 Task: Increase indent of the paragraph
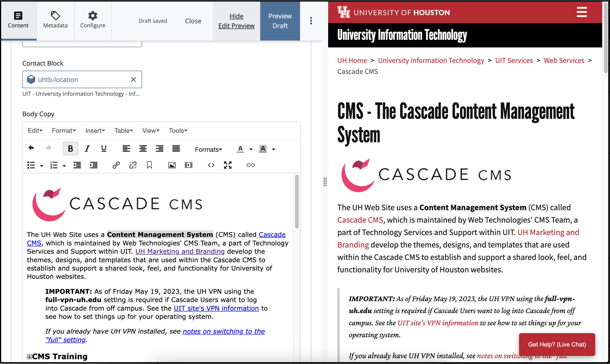(94, 165)
